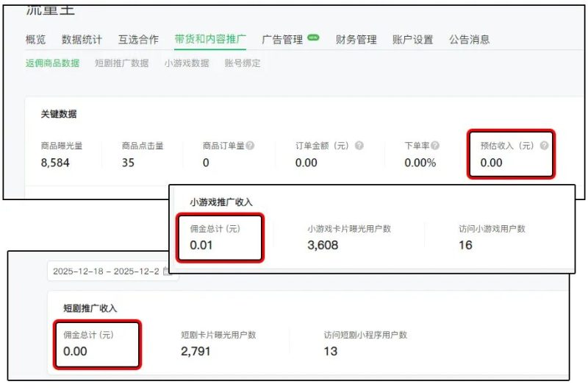Click help icon next to 预估收入（元）

point(544,145)
